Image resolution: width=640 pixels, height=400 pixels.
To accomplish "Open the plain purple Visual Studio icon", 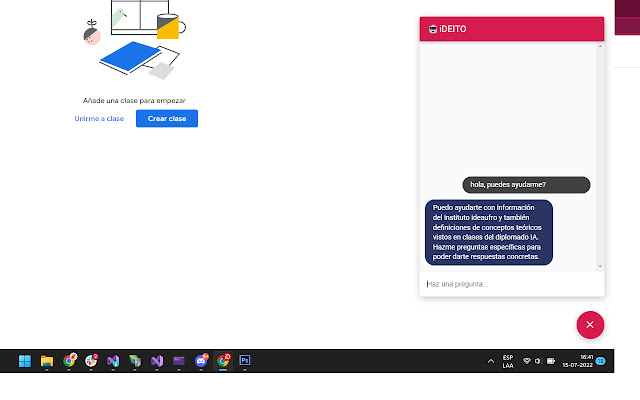I will point(157,361).
